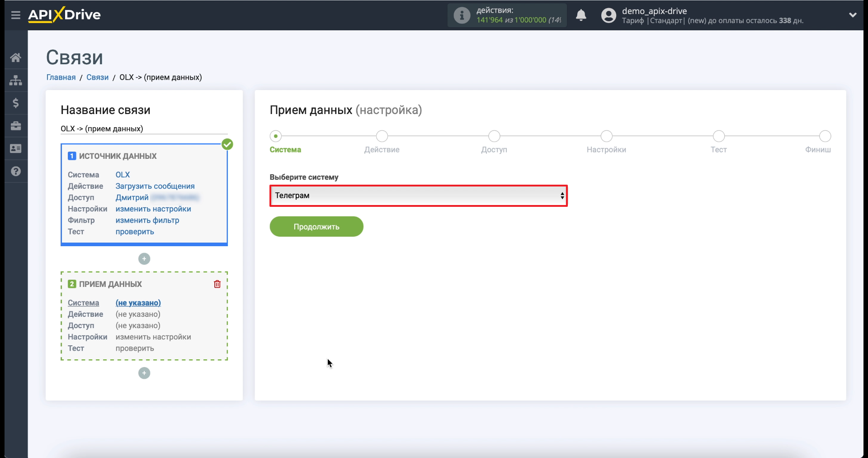Click the ИСТОЧНИК ДАННЫХ header
Viewport: 868px width, 458px height.
(x=118, y=156)
